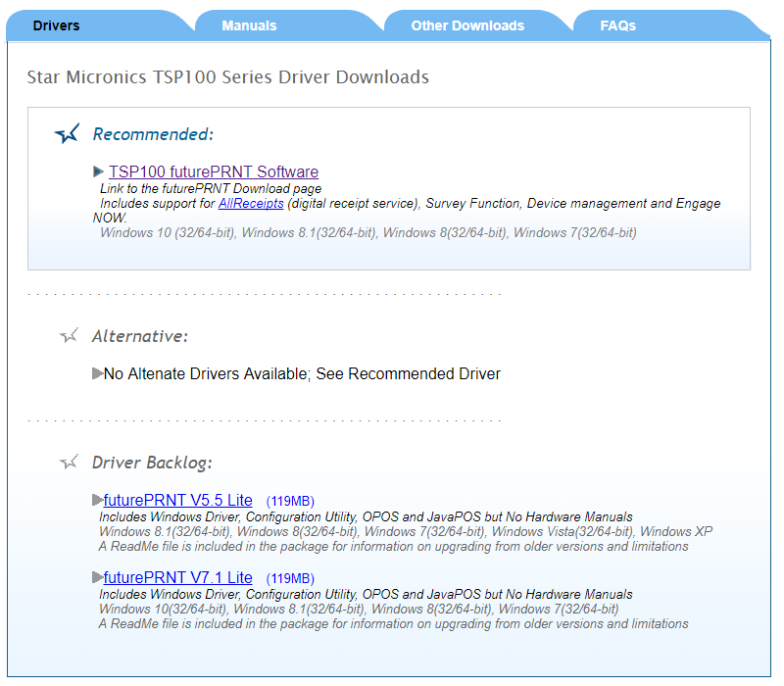Open the TSP100 futurePRNT Software link
The width and height of the screenshot is (784, 686).
(214, 171)
